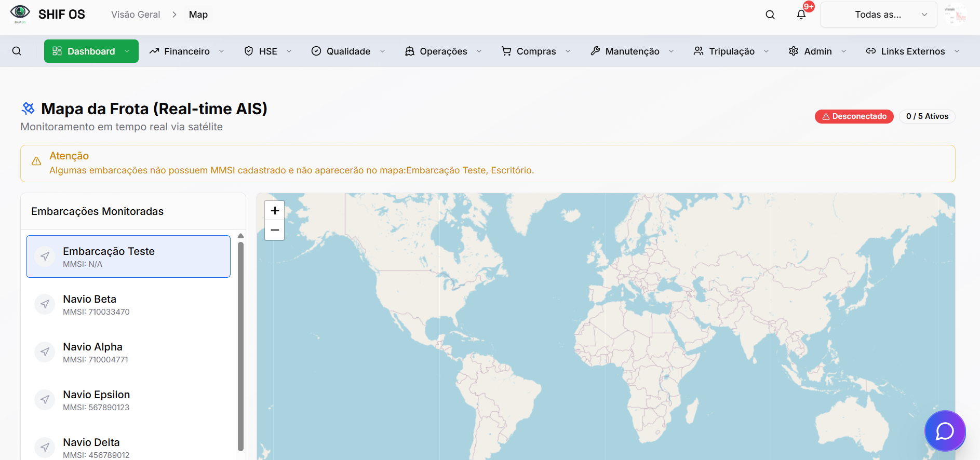The image size is (980, 460).
Task: Open the Operações menu
Action: pos(444,51)
